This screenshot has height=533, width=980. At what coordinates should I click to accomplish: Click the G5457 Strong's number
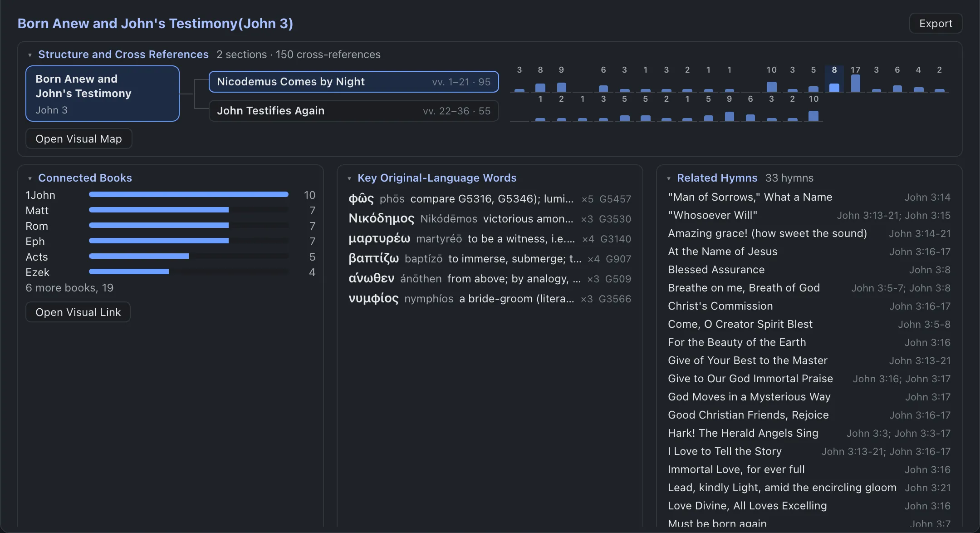click(615, 199)
